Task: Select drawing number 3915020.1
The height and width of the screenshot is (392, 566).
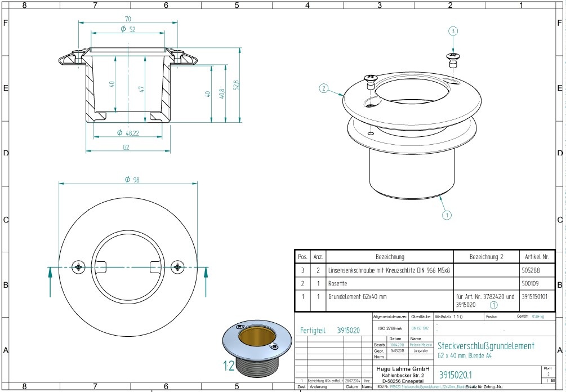Action: 456,375
